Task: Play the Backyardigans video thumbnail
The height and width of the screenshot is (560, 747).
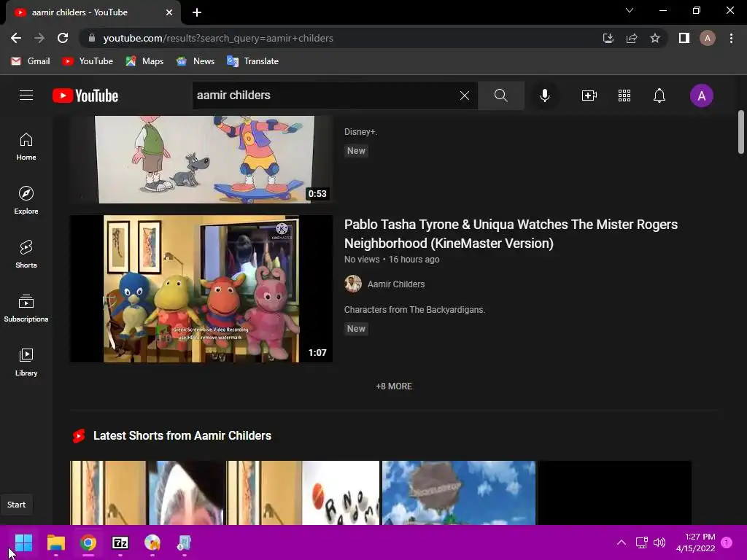Action: click(x=201, y=289)
